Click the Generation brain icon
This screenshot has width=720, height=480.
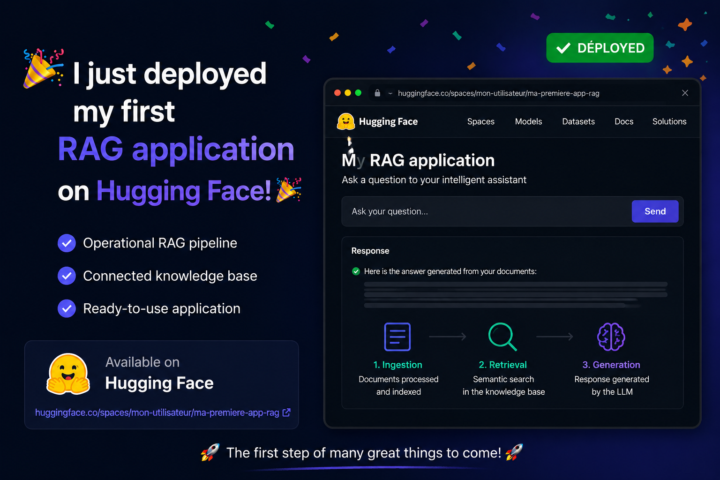[611, 337]
